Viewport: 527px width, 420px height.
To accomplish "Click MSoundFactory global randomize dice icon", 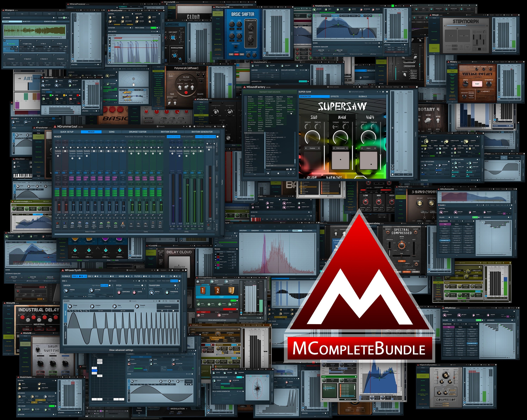I will pos(359,87).
